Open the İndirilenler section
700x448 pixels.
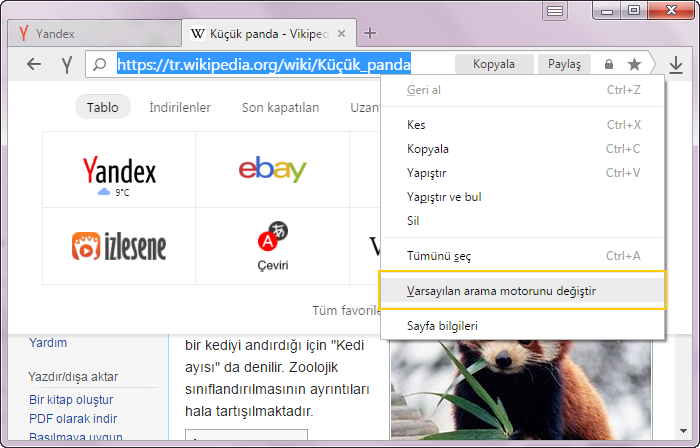[x=180, y=108]
